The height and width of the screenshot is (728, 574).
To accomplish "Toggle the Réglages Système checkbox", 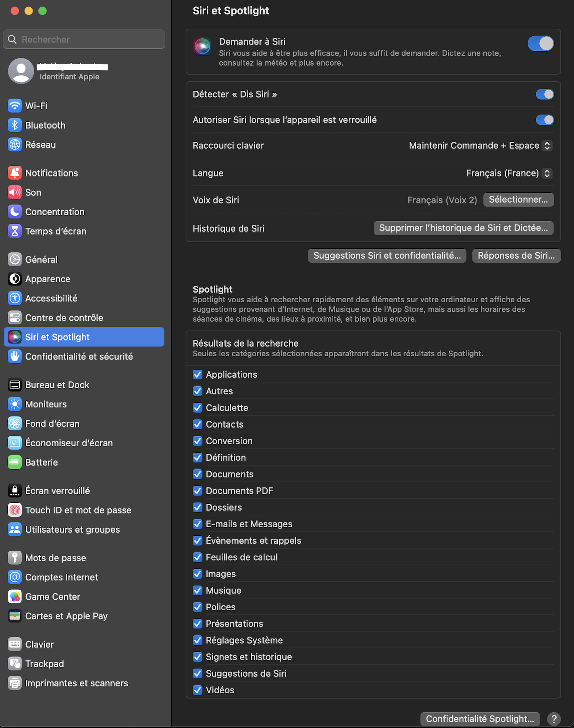I will (x=198, y=640).
